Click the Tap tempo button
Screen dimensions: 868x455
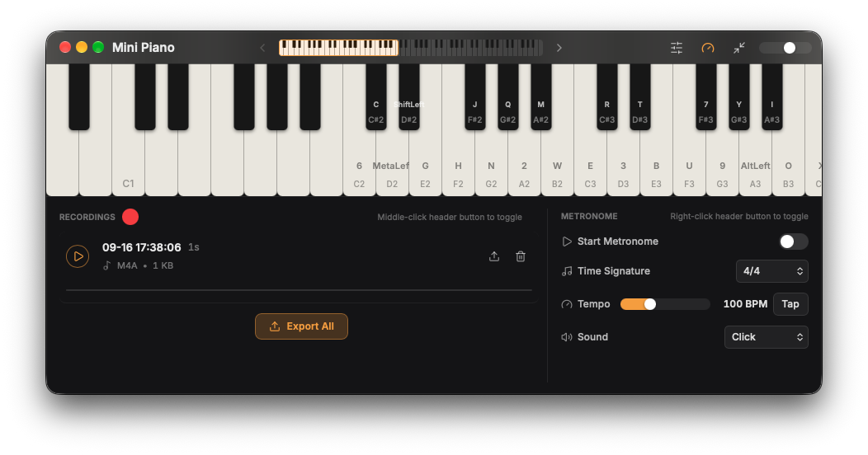click(x=790, y=304)
